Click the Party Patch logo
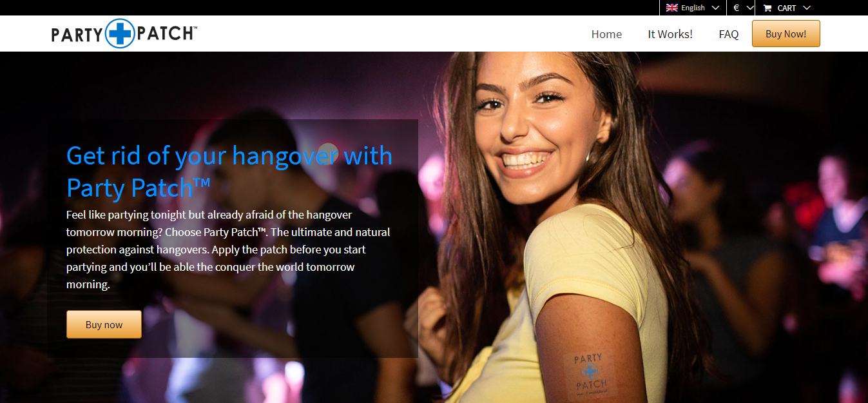 (124, 34)
